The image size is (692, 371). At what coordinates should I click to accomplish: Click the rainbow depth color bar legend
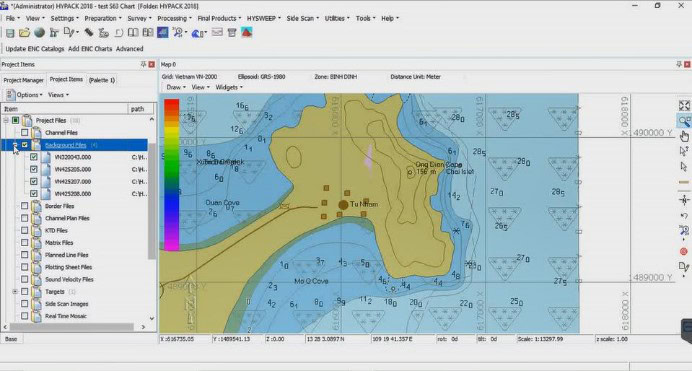click(172, 175)
